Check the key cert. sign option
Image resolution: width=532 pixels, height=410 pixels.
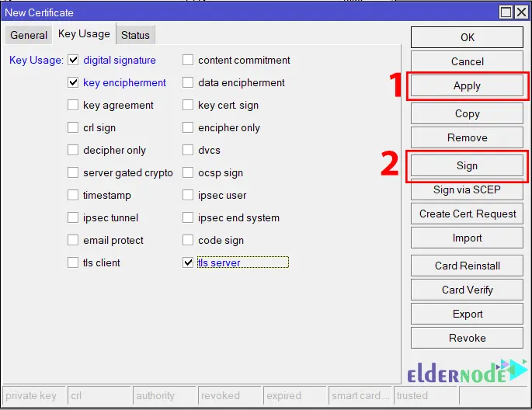[x=188, y=105]
